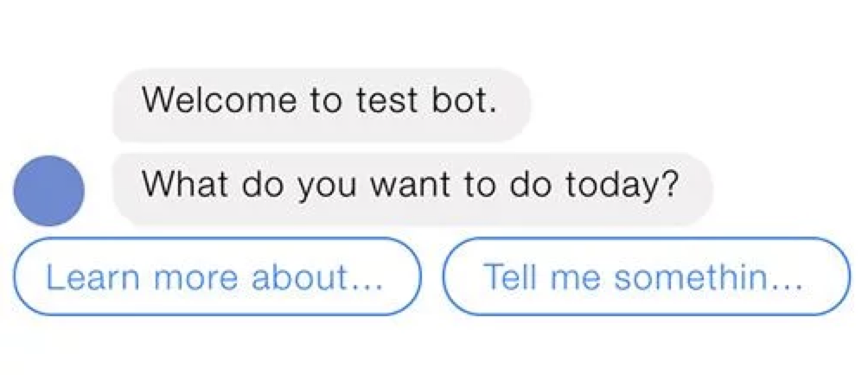
Task: Select the welcome greeting message
Action: click(321, 103)
